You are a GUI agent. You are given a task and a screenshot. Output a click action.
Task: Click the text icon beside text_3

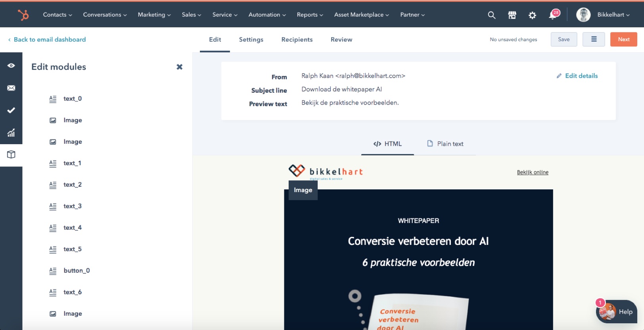(x=53, y=206)
